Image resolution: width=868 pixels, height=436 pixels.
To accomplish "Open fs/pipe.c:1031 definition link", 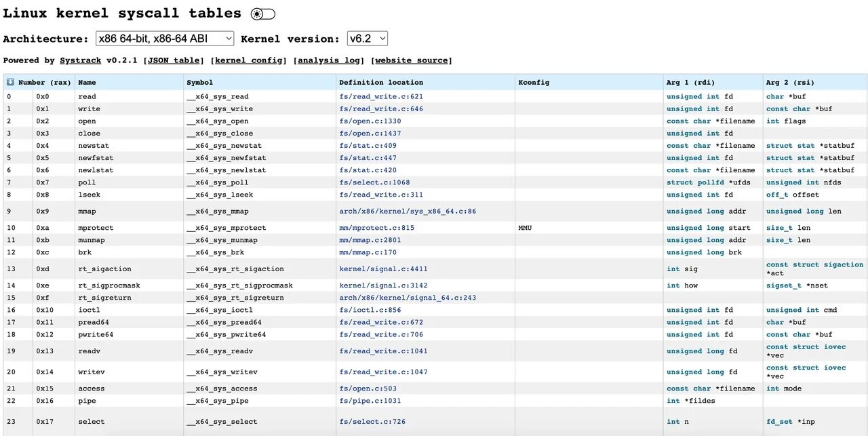I will coord(370,400).
